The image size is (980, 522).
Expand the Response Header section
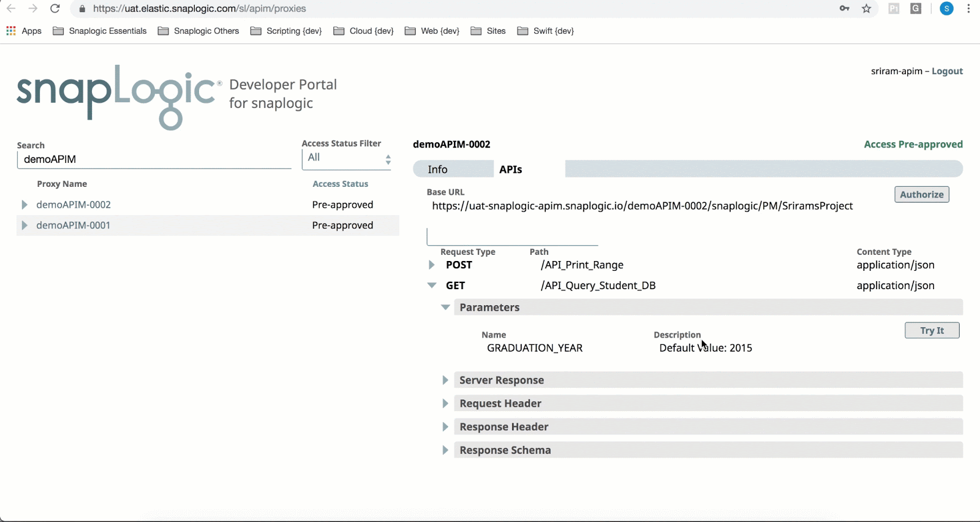[x=446, y=426]
